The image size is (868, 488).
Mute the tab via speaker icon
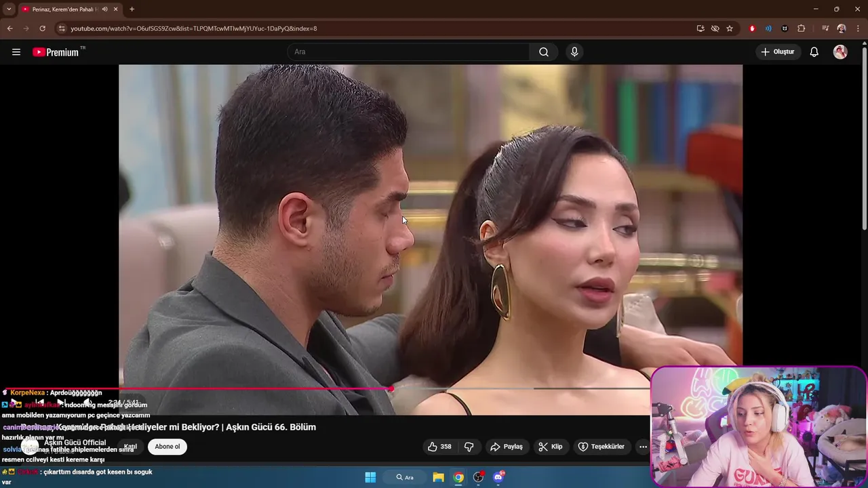(104, 9)
